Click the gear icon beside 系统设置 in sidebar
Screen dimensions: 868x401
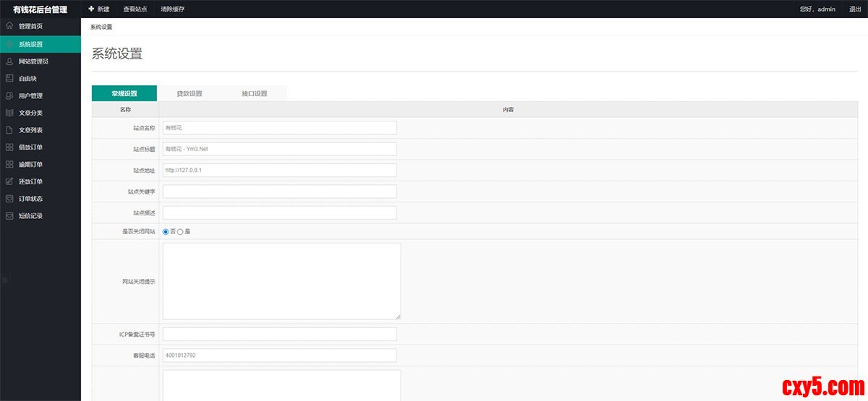pyautogui.click(x=9, y=44)
